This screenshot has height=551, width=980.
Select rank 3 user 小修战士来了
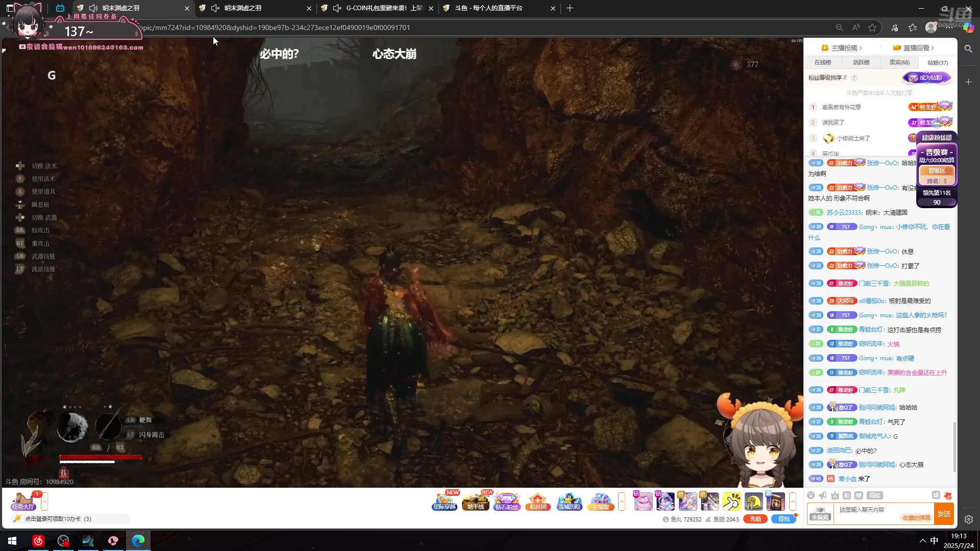(x=853, y=138)
